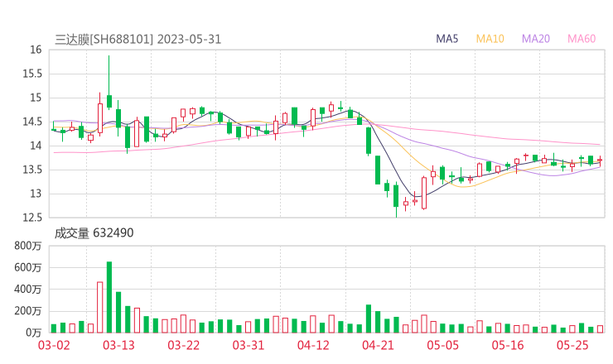Click the 04-12 date axis label
Viewport: 613px width, 364px height.
[x=313, y=345]
